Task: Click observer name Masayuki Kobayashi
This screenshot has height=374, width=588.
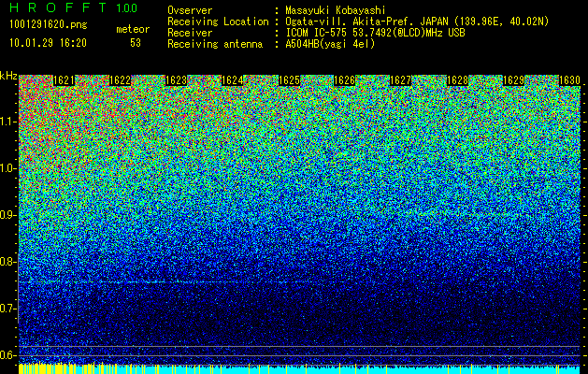Action: [x=336, y=10]
